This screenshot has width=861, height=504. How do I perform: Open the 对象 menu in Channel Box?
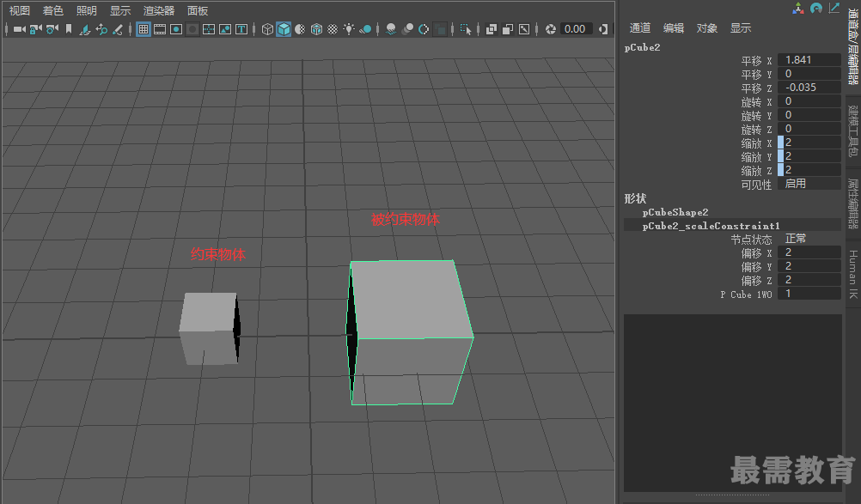click(706, 28)
